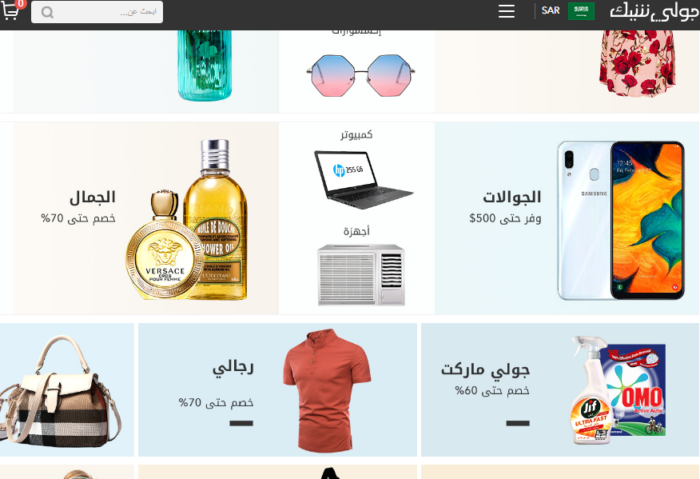Click the Jollychic site logo
The image size is (700, 479).
point(653,12)
